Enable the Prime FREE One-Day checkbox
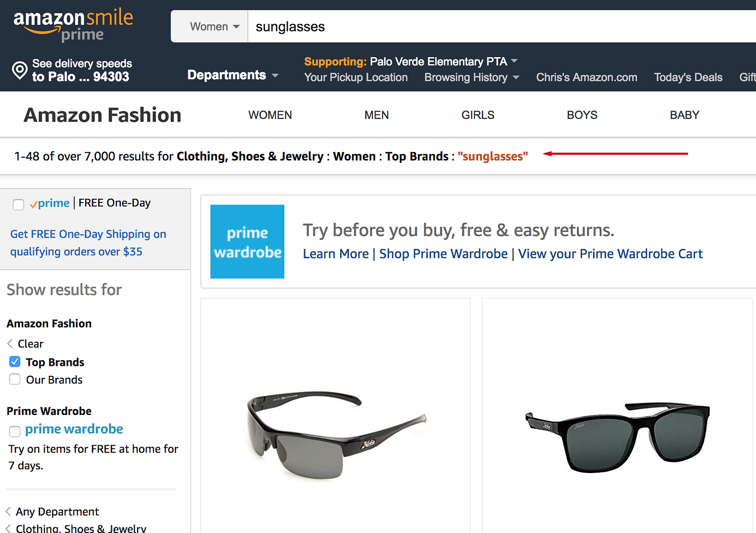Screen dimensions: 756x533 pos(18,204)
